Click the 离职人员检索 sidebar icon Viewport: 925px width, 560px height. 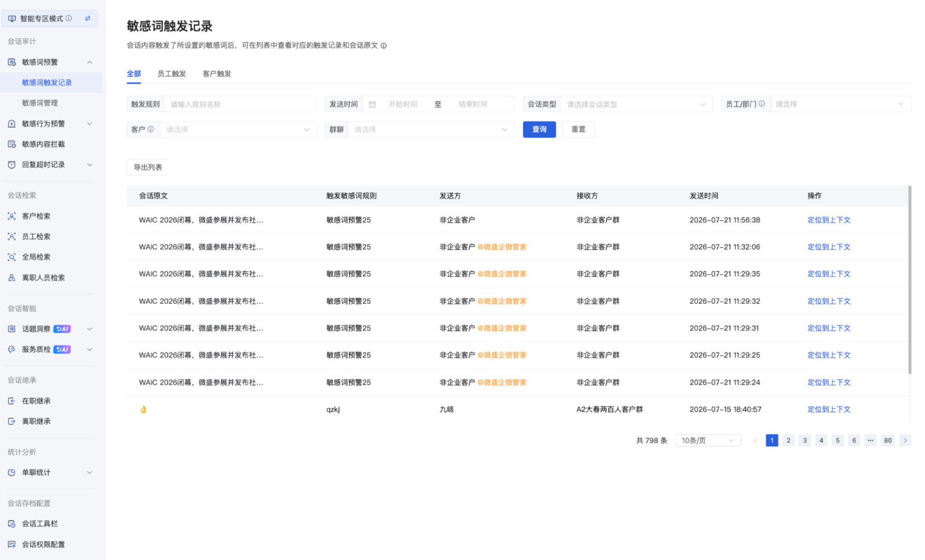pyautogui.click(x=12, y=277)
